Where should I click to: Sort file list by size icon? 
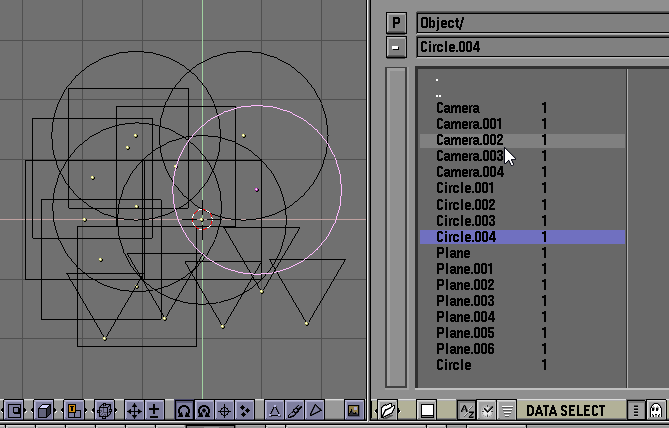[507, 411]
